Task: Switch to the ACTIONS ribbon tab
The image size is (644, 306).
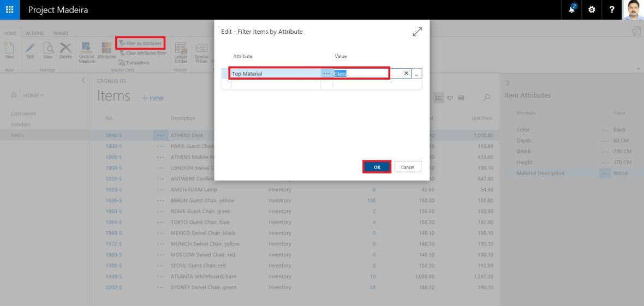Action: click(35, 34)
